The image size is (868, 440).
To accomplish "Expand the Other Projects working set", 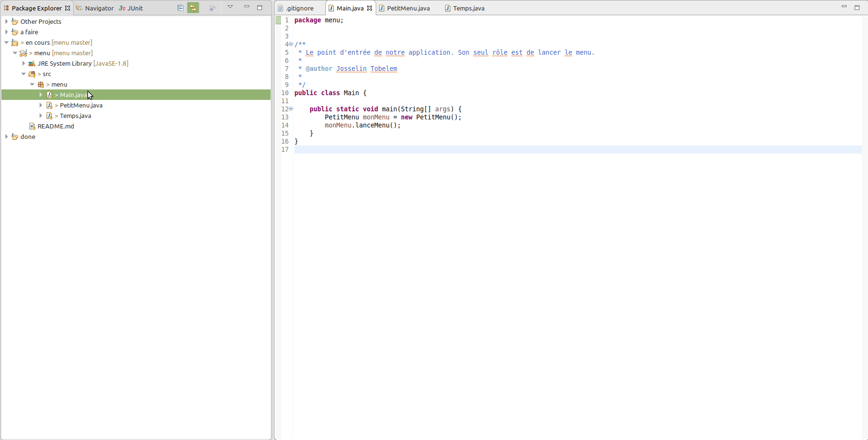I will click(x=6, y=21).
